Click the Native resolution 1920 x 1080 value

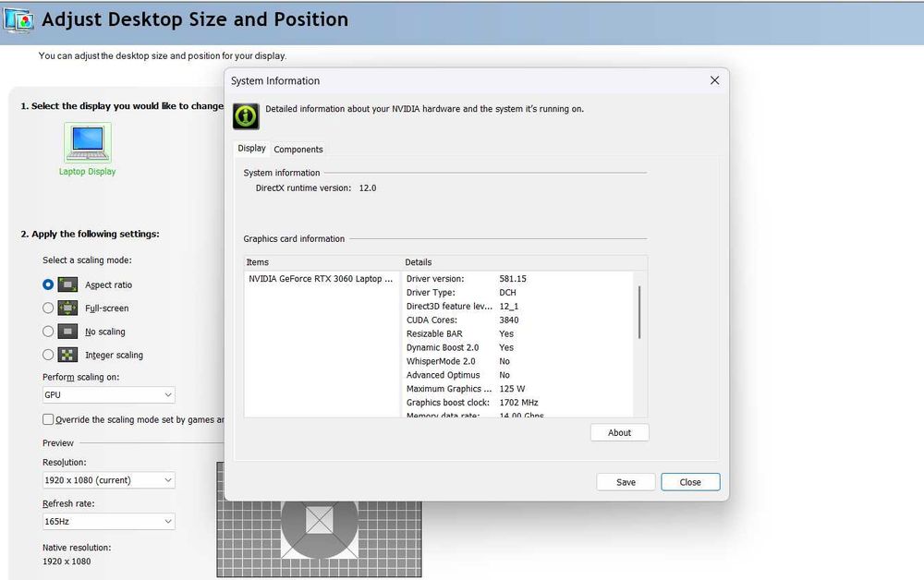click(67, 562)
